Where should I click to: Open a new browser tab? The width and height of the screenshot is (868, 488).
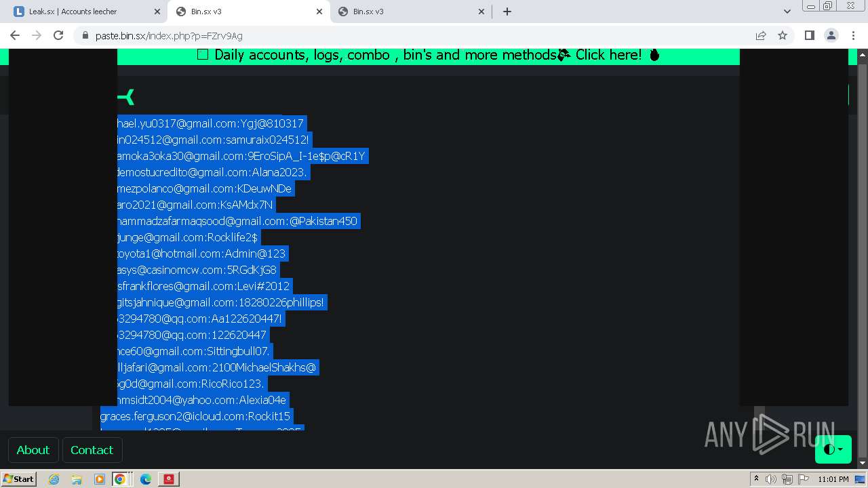pos(507,12)
